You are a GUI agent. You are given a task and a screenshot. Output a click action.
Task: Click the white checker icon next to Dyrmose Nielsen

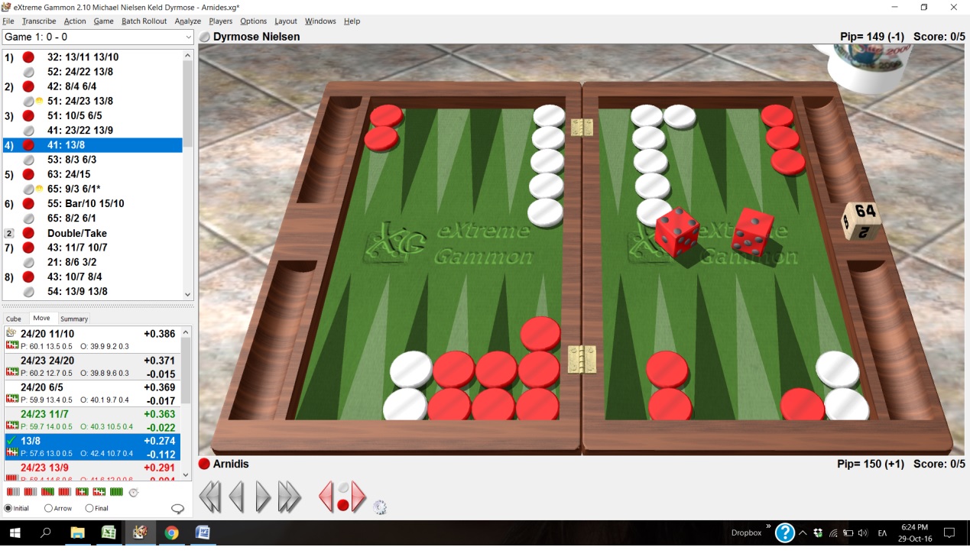[205, 37]
